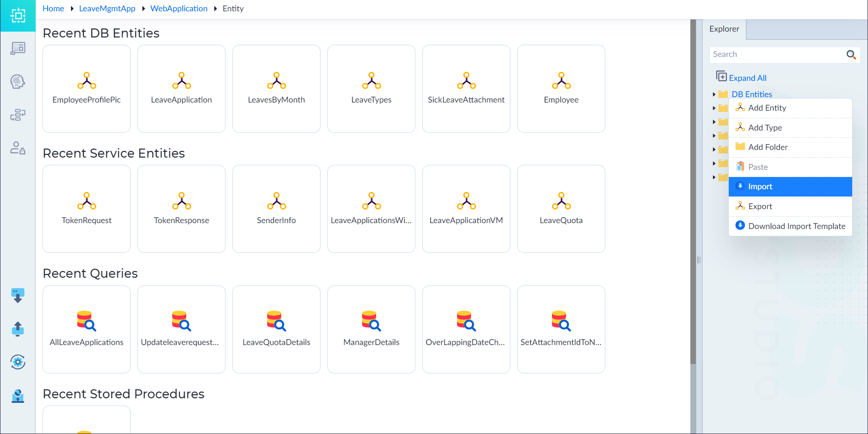Expand the second folder tree node arrow
This screenshot has height=434, width=868.
714,108
